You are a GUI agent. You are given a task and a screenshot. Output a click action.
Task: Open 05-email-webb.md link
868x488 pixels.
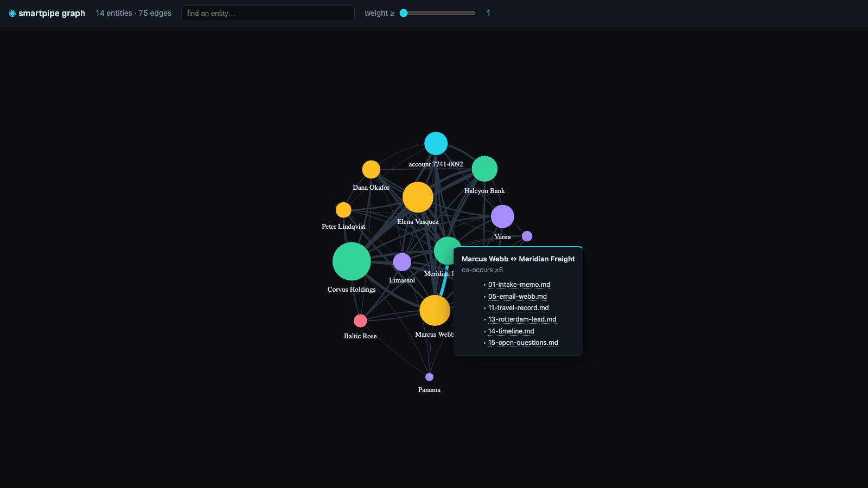(x=518, y=297)
